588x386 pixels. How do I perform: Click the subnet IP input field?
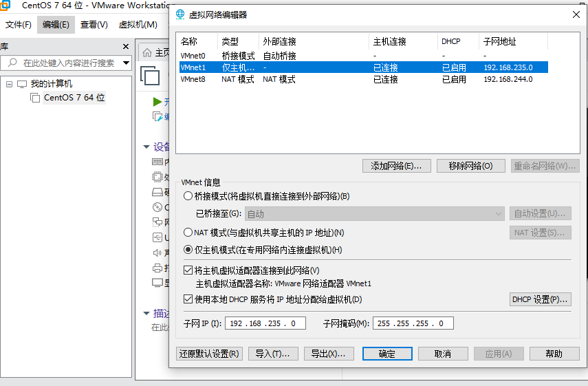265,323
